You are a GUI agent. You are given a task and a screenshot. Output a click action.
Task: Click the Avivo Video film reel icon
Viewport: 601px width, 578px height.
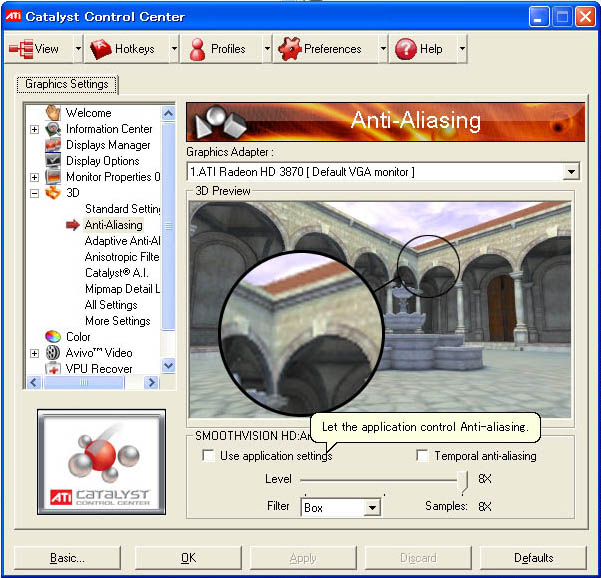point(53,353)
